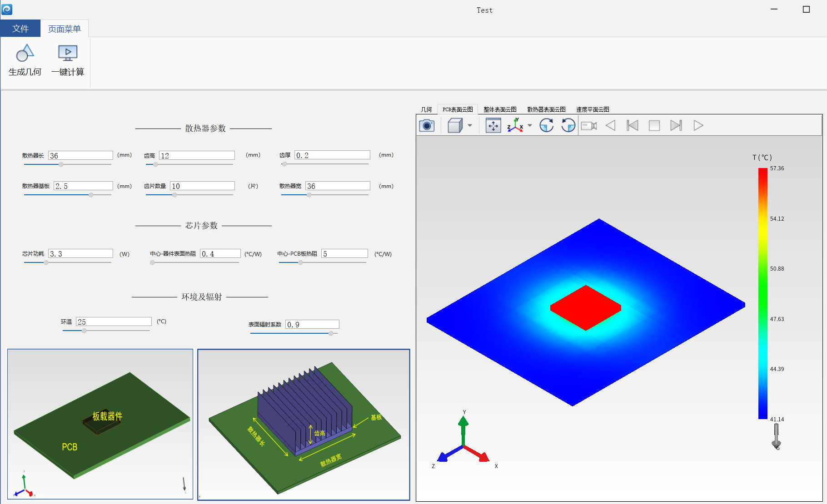Screen dimensions: 827x504
Task: Select the 散热器表面云图 tab
Action: click(546, 109)
